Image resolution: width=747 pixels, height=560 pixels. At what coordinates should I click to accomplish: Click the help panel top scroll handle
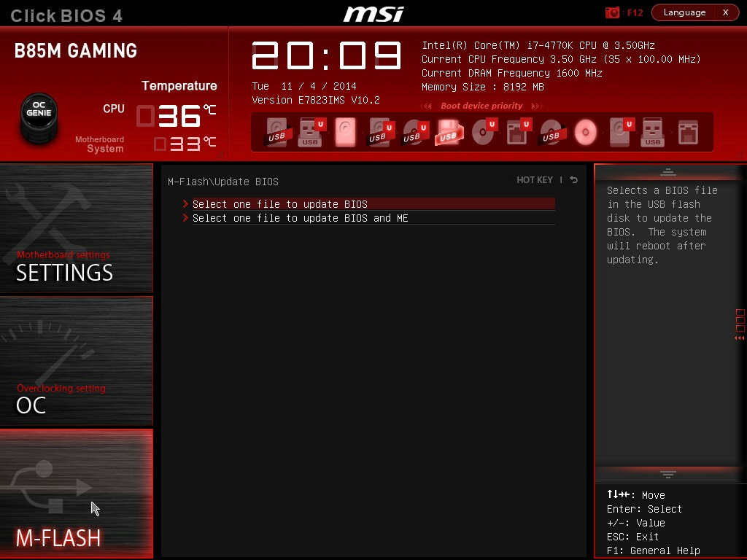coord(668,172)
